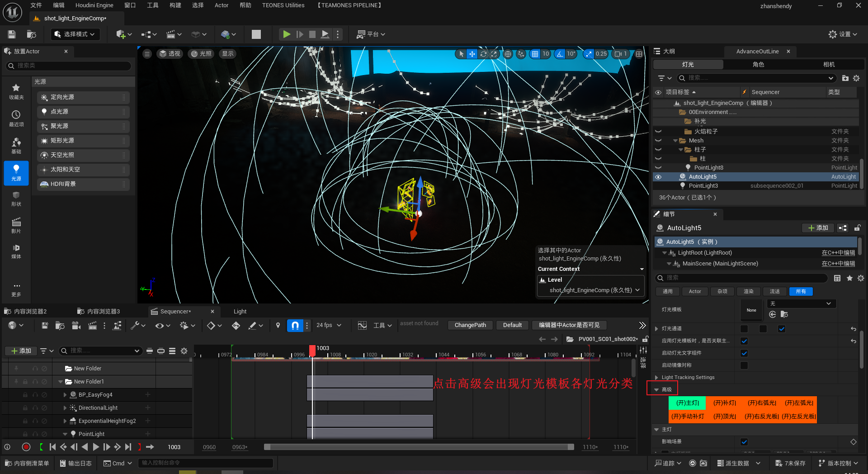Open the Houdini Engine menu
The width and height of the screenshot is (868, 474).
pyautogui.click(x=94, y=5)
